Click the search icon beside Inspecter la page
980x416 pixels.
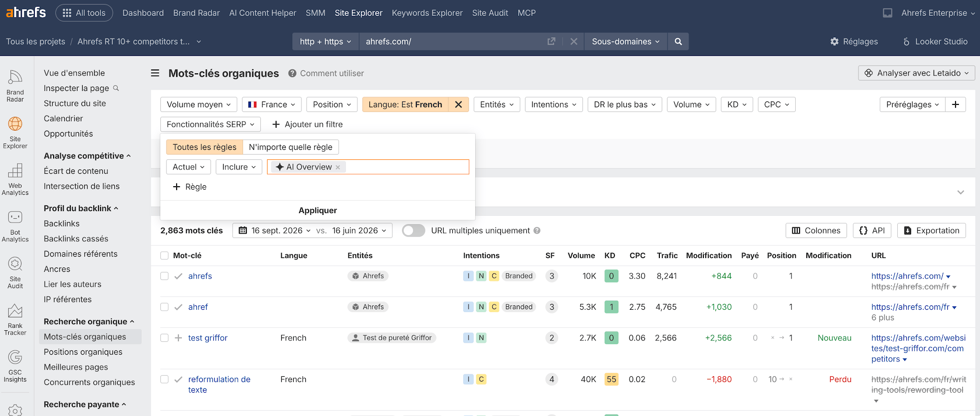coord(116,88)
